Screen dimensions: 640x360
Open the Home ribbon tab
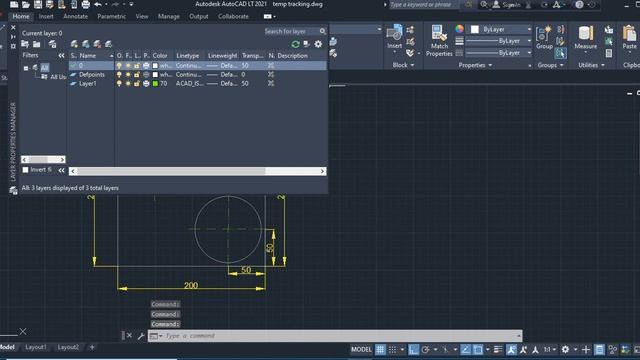21,16
